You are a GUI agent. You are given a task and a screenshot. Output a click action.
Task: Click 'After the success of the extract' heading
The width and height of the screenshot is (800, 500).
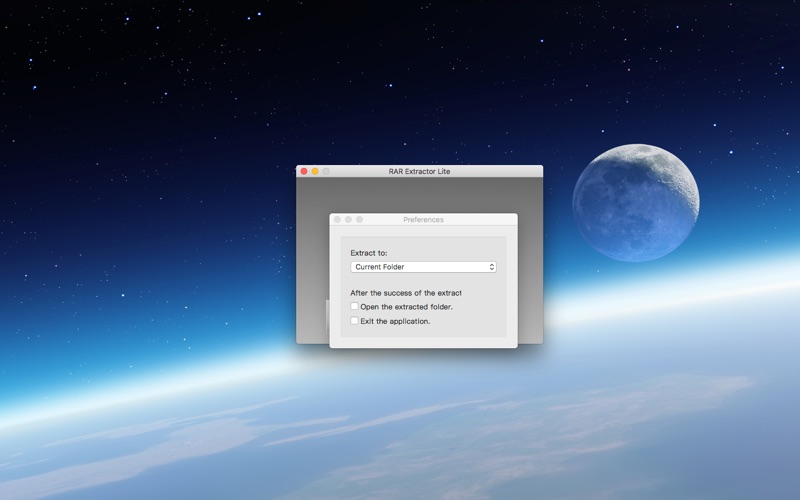coord(406,292)
